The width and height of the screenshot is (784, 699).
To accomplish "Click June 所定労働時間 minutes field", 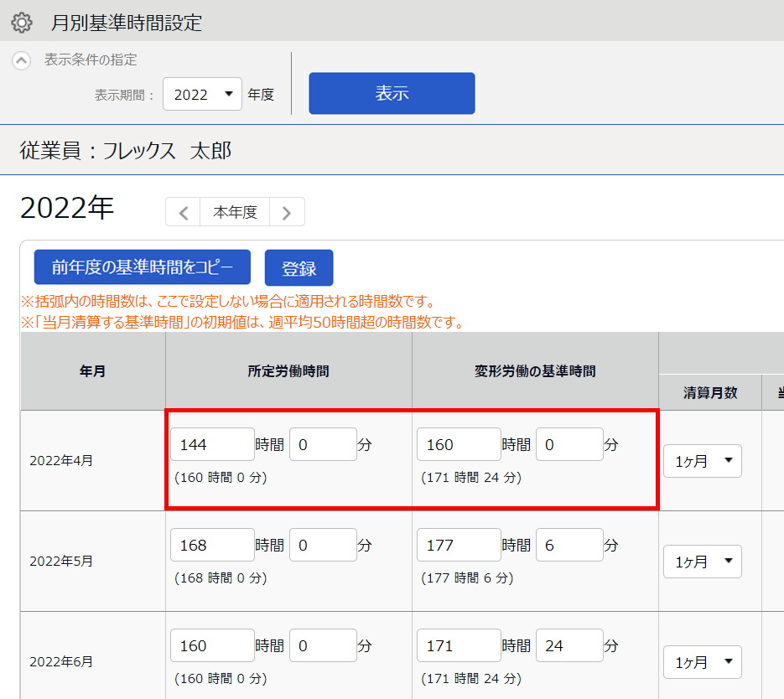I will tap(323, 645).
